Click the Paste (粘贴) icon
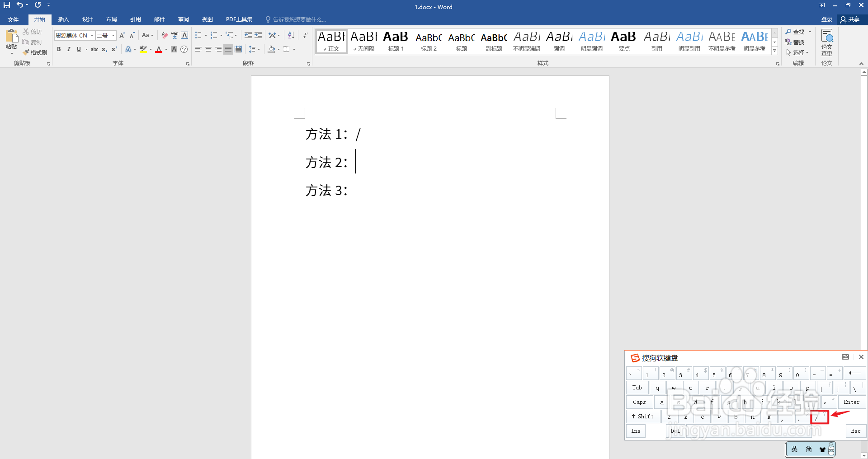The height and width of the screenshot is (459, 868). [11, 36]
